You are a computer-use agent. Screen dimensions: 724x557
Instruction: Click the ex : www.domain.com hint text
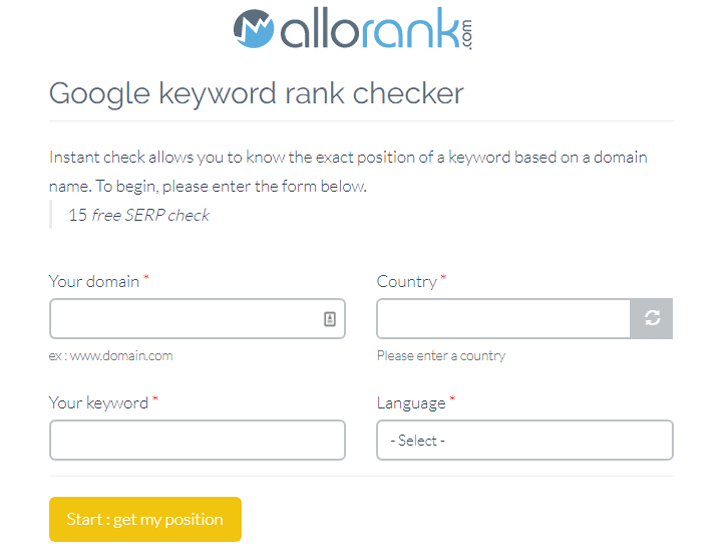[x=111, y=355]
